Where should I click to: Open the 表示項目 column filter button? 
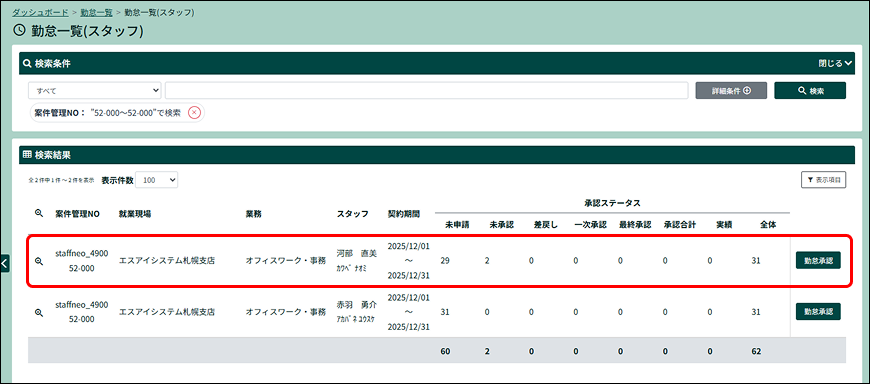[823, 180]
